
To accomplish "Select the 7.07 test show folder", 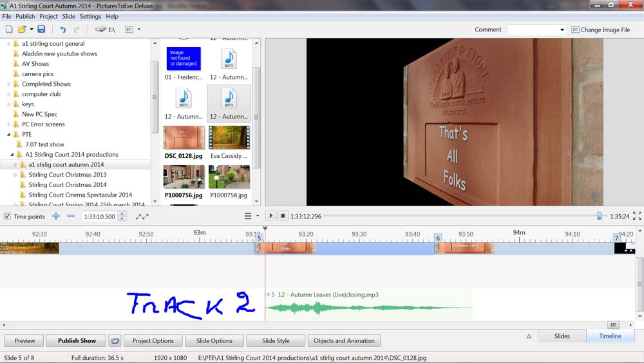I will coord(44,144).
